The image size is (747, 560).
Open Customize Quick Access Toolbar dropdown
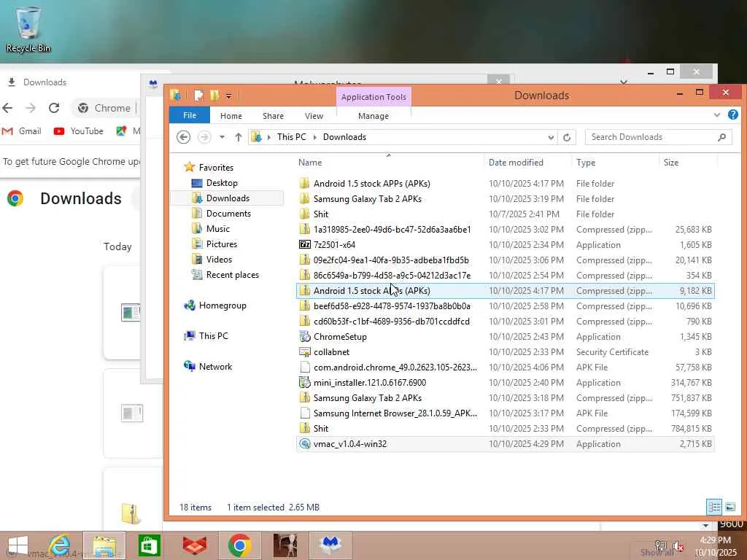click(228, 96)
